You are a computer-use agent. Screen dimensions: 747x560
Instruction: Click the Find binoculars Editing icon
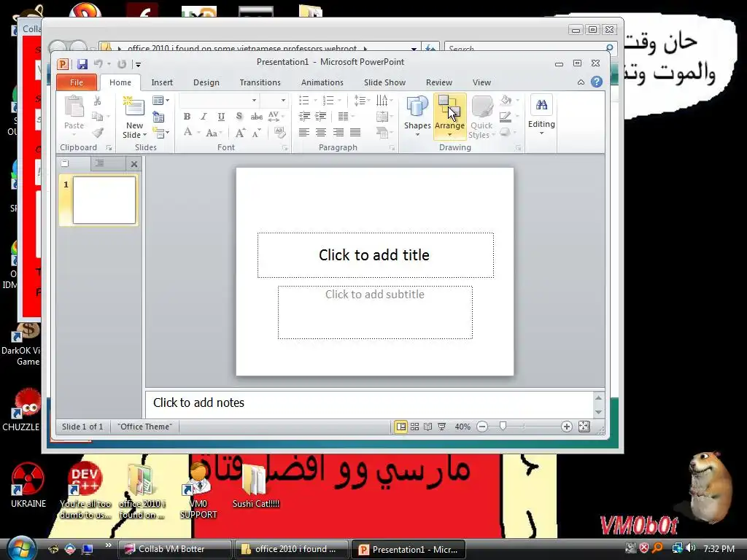click(541, 105)
